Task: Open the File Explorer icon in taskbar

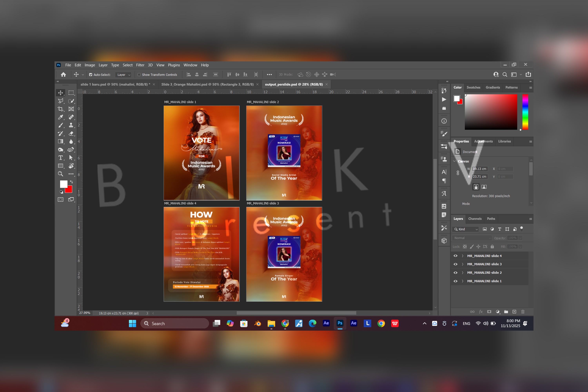Action: pyautogui.click(x=271, y=324)
